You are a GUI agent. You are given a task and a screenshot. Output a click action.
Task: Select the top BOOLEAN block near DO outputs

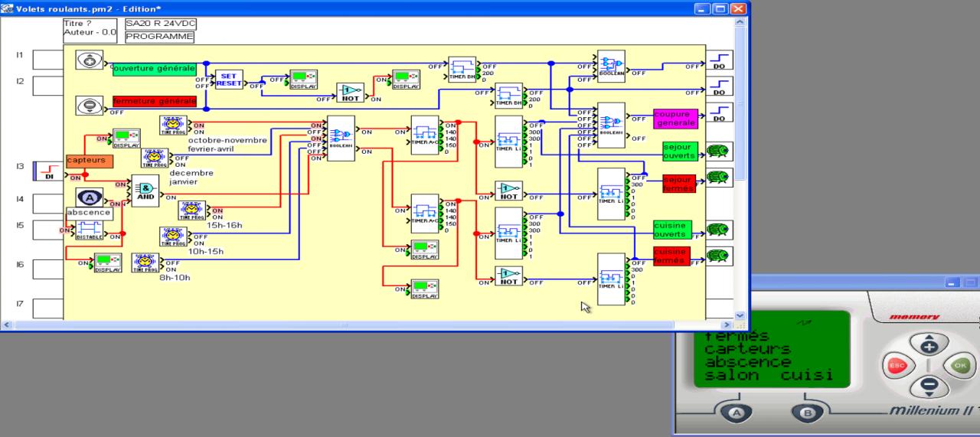(611, 66)
